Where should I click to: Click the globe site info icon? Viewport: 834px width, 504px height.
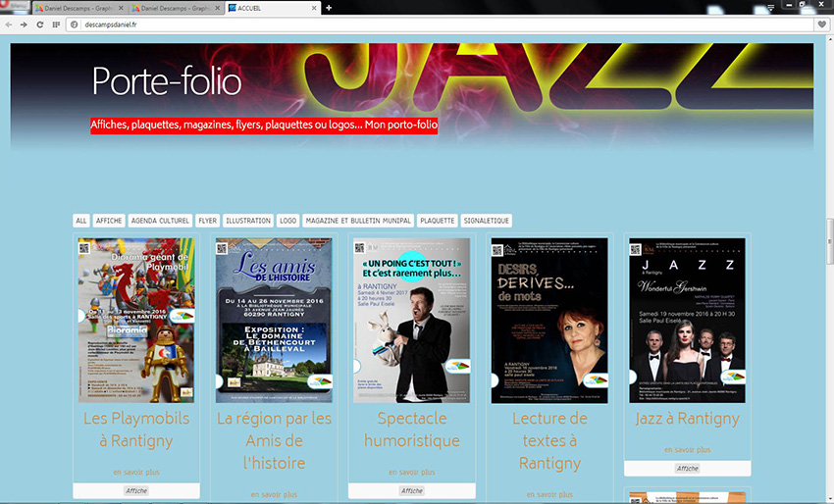[x=75, y=25]
